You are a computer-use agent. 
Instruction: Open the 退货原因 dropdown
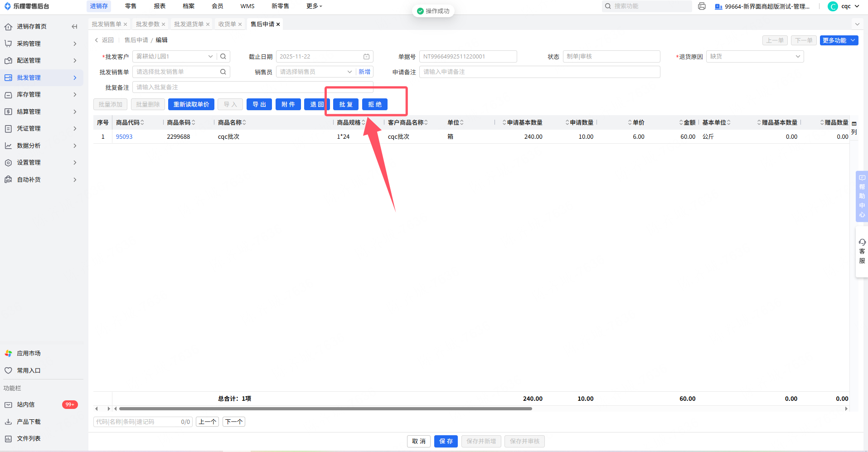[755, 57]
